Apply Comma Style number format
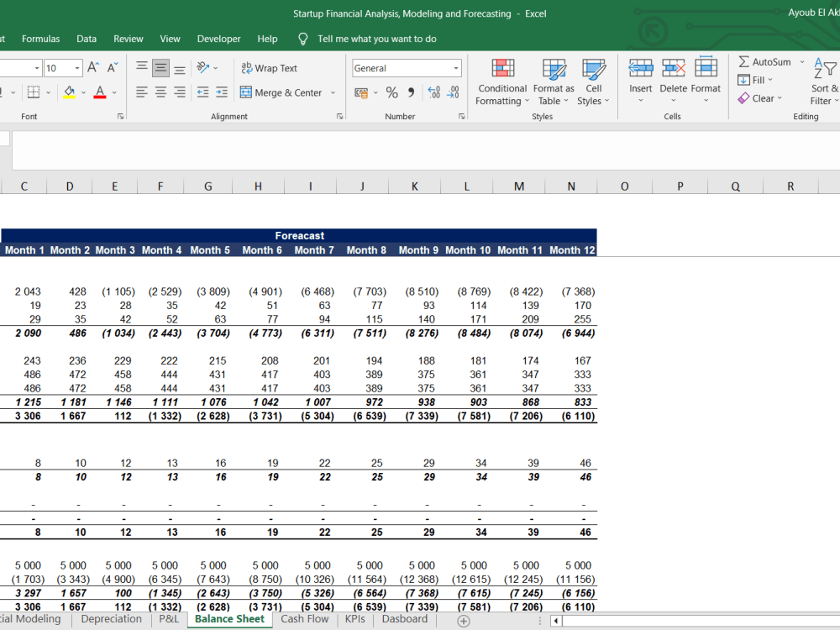The width and height of the screenshot is (840, 630). [x=411, y=92]
